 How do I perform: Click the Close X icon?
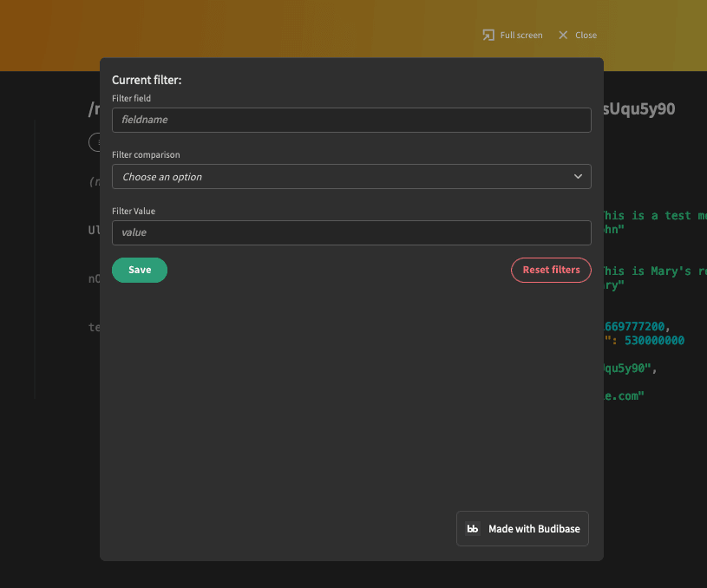563,36
